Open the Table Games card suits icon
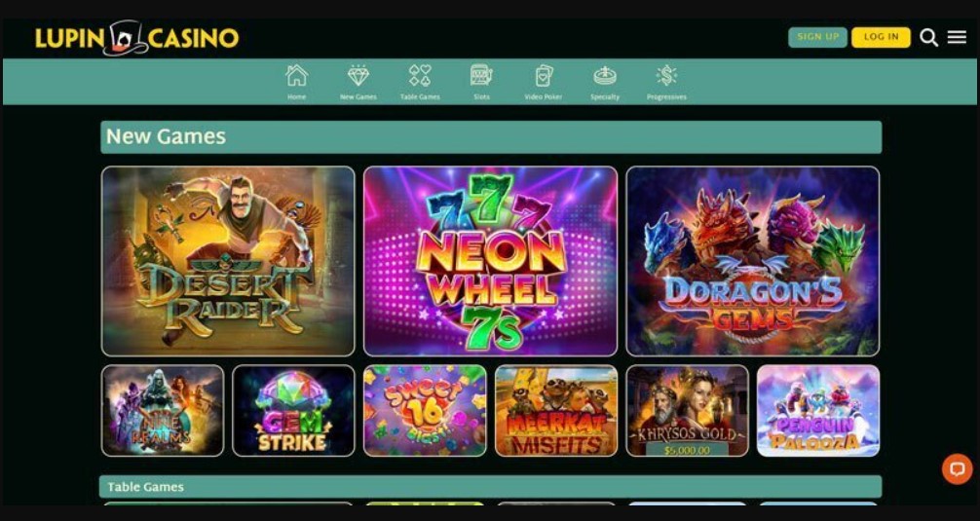 420,76
